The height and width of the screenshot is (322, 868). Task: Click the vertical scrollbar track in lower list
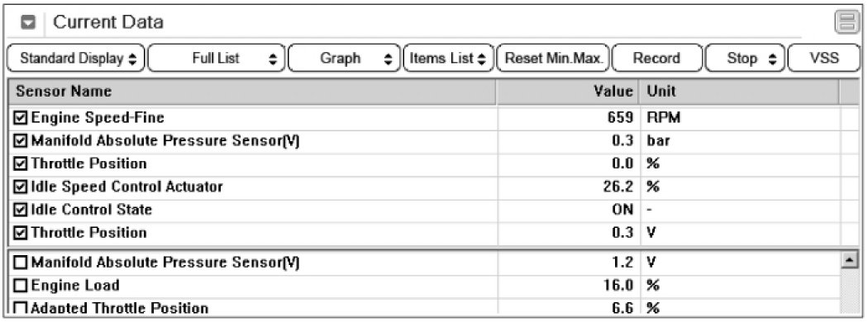[x=847, y=289]
